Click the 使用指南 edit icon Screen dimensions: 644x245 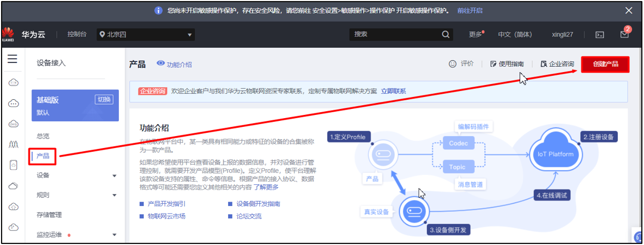pyautogui.click(x=493, y=64)
